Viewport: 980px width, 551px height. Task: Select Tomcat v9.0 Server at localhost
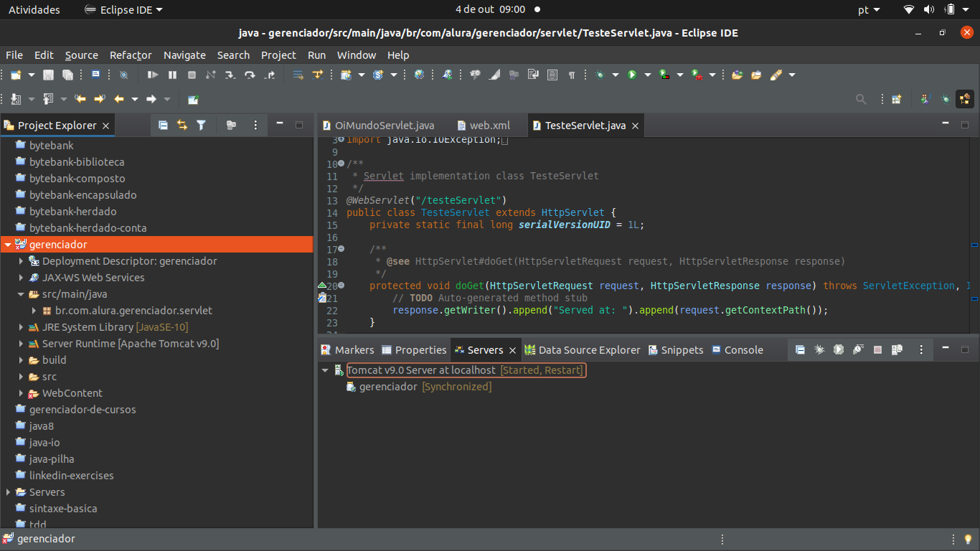(466, 370)
